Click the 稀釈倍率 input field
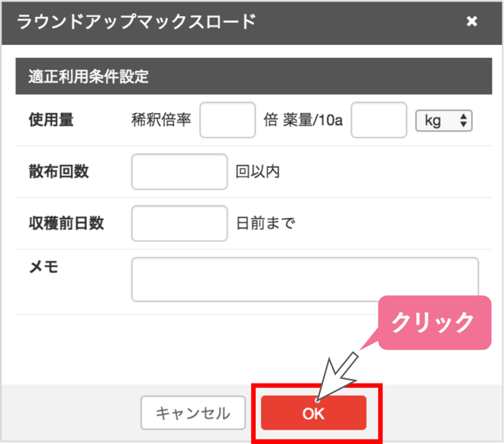This screenshot has width=504, height=444. [x=227, y=121]
